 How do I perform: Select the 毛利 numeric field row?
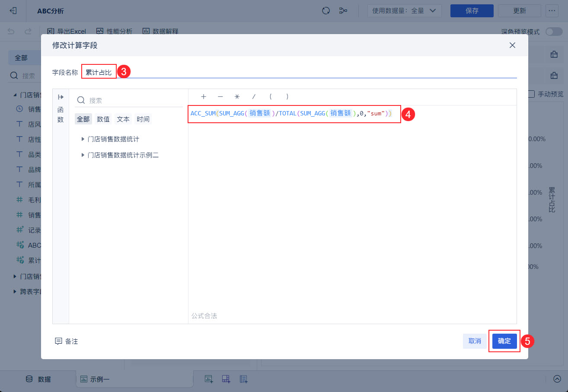pos(29,200)
